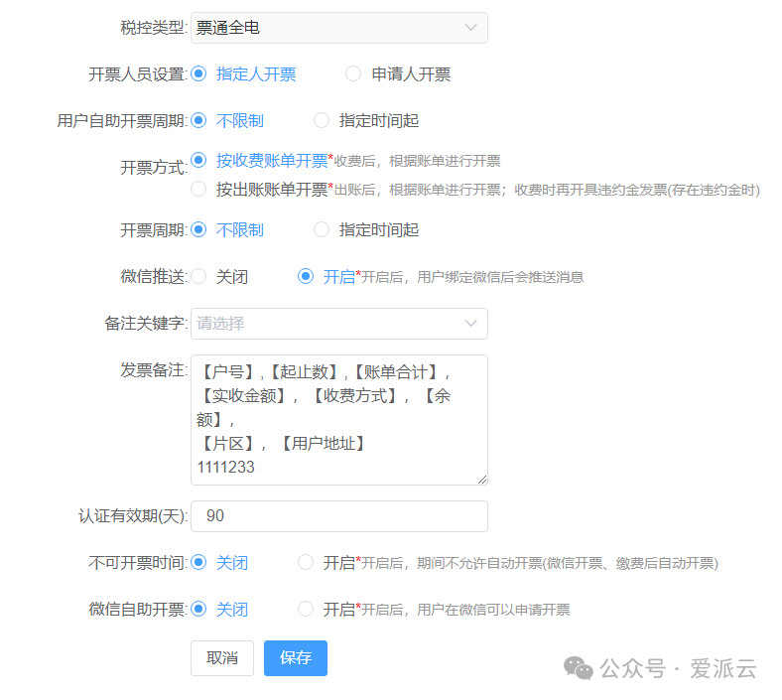Click the chevron arrow in 税控类型 field
Image resolution: width=782 pixels, height=700 pixels.
[x=470, y=28]
